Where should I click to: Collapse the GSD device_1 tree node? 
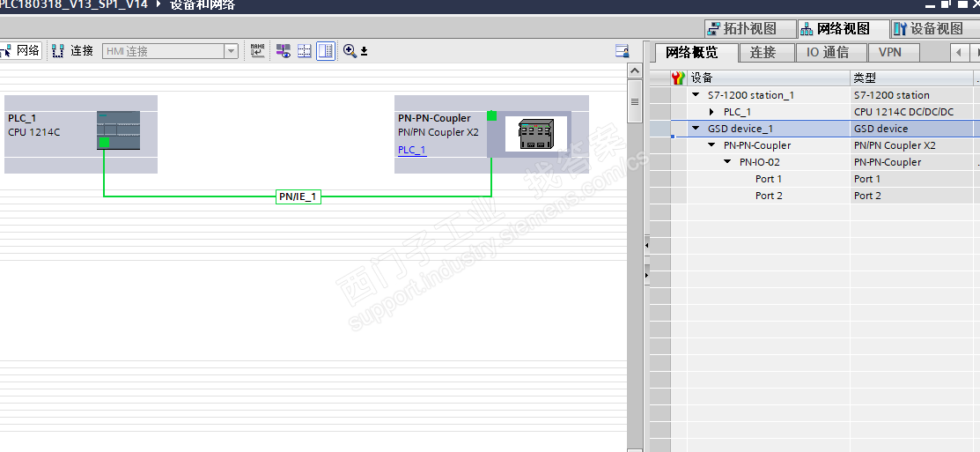pos(696,129)
